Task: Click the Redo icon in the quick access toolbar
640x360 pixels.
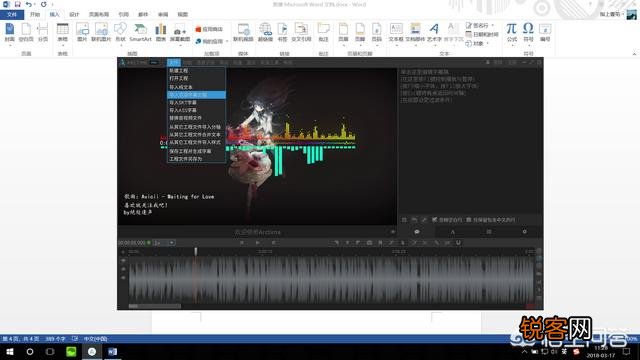Action: [43, 4]
